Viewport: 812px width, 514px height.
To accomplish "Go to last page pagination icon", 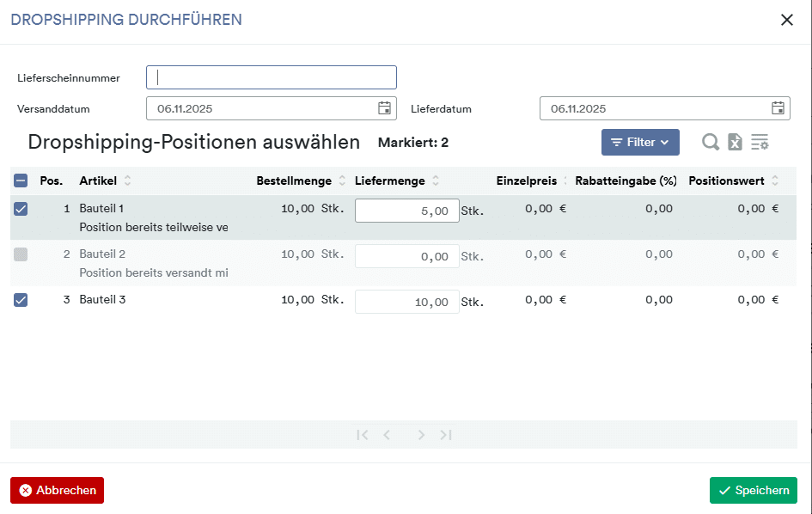I will pos(446,435).
